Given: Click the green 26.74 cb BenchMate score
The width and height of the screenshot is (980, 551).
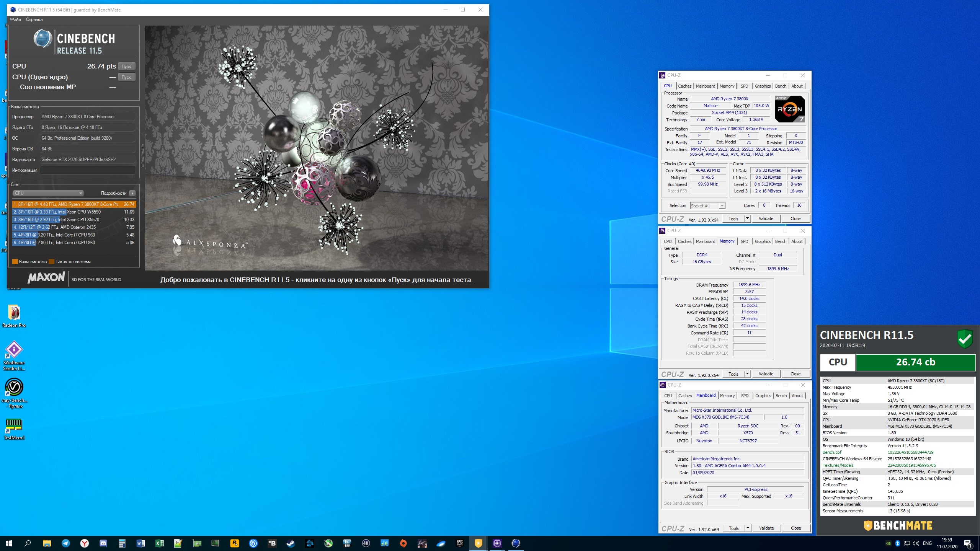Looking at the screenshot, I should [x=915, y=362].
